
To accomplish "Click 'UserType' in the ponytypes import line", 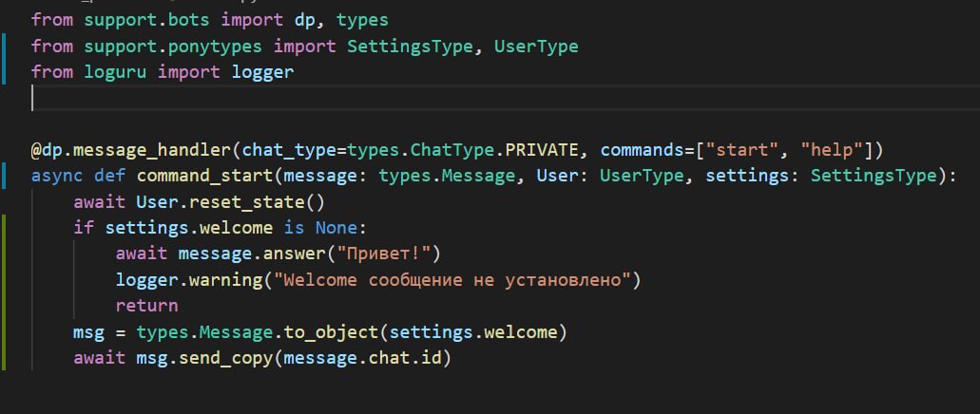I will click(536, 47).
